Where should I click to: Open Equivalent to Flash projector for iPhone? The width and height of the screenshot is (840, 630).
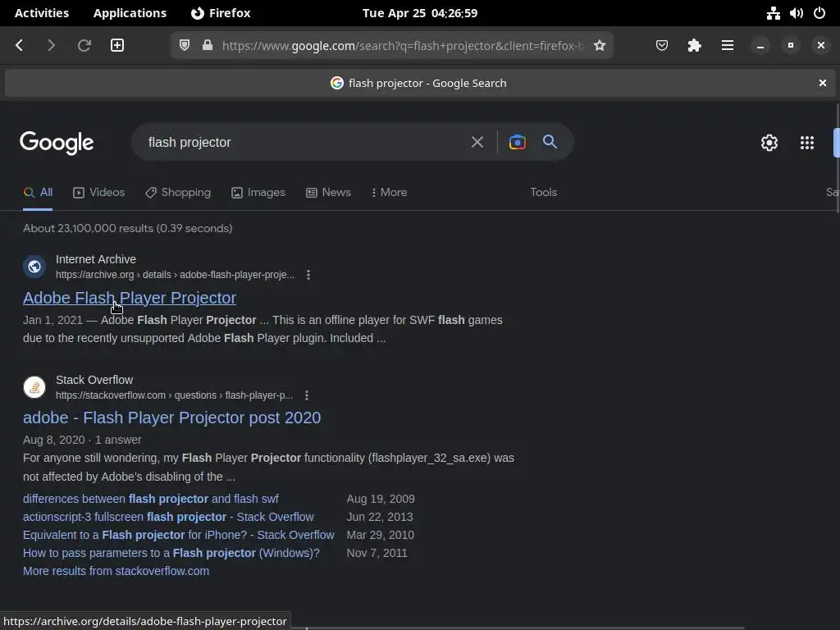pyautogui.click(x=178, y=535)
